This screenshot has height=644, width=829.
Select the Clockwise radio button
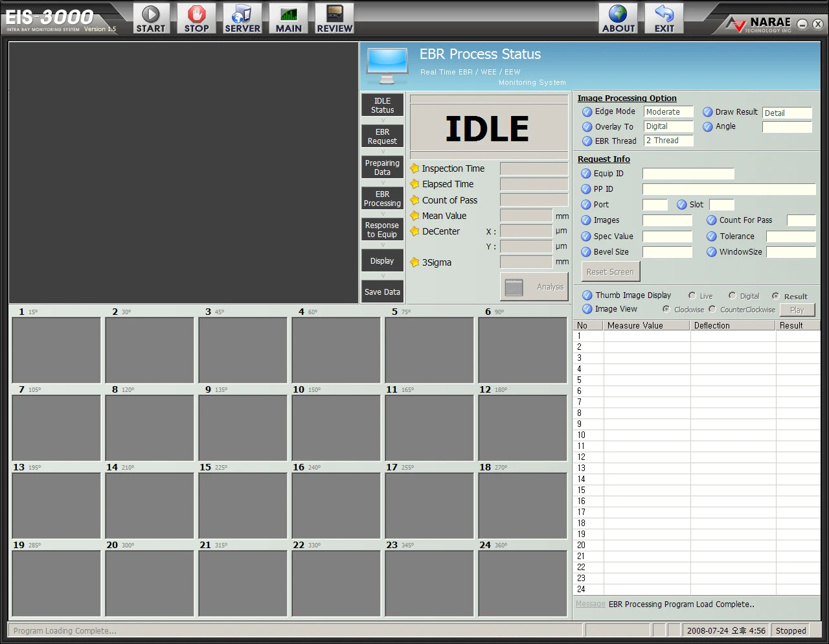(x=666, y=309)
